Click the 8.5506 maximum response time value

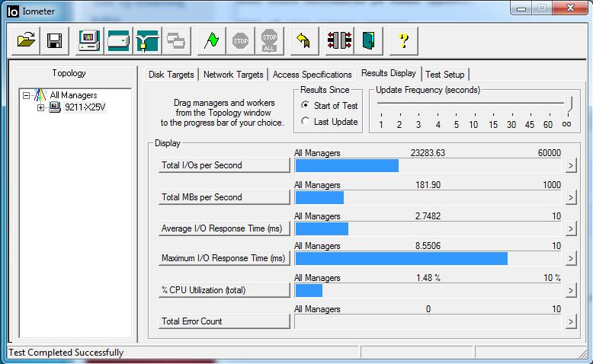coord(428,246)
